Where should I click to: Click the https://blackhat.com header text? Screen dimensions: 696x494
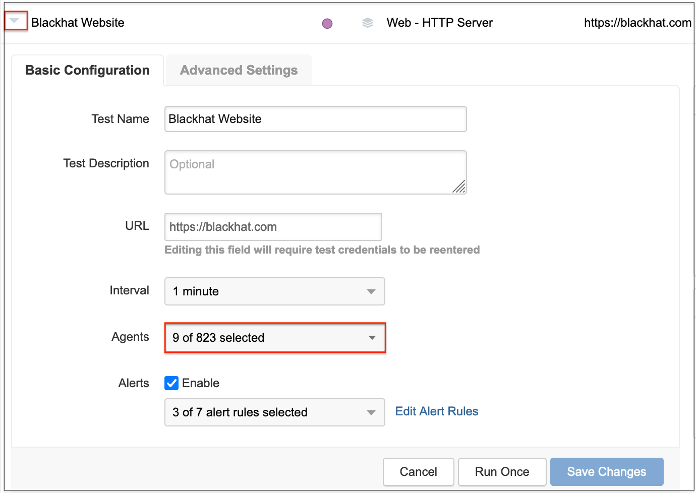point(638,22)
